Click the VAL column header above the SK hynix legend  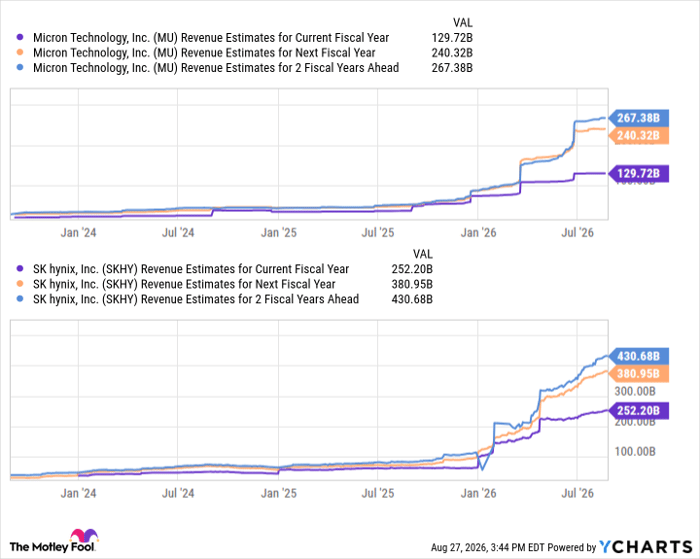pyautogui.click(x=423, y=254)
